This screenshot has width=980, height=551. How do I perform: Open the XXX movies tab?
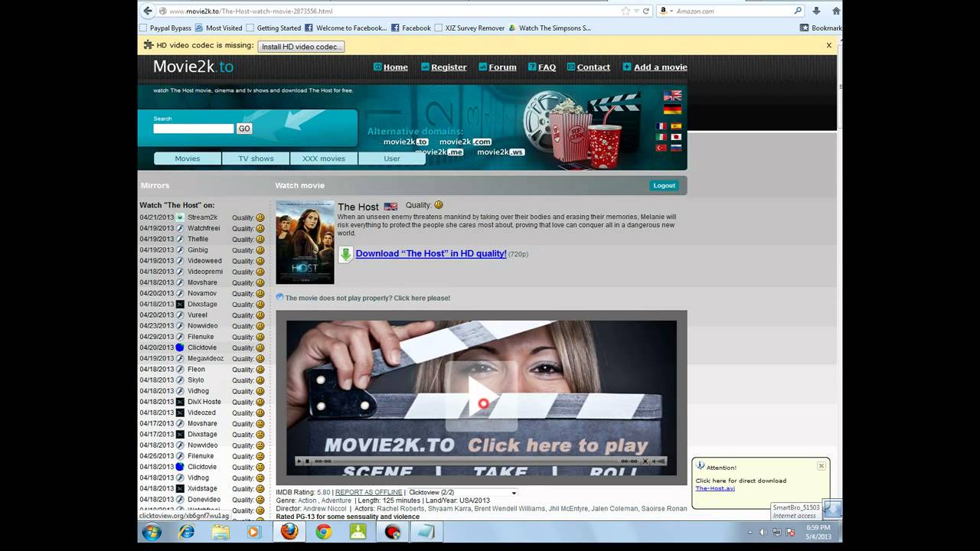324,158
